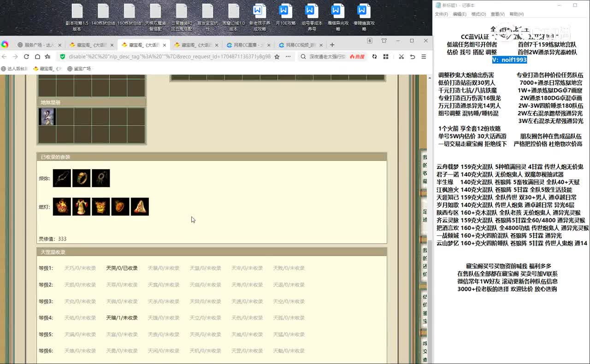The width and height of the screenshot is (590, 364).
Task: Open the browser hamburger main menu
Action: click(424, 57)
